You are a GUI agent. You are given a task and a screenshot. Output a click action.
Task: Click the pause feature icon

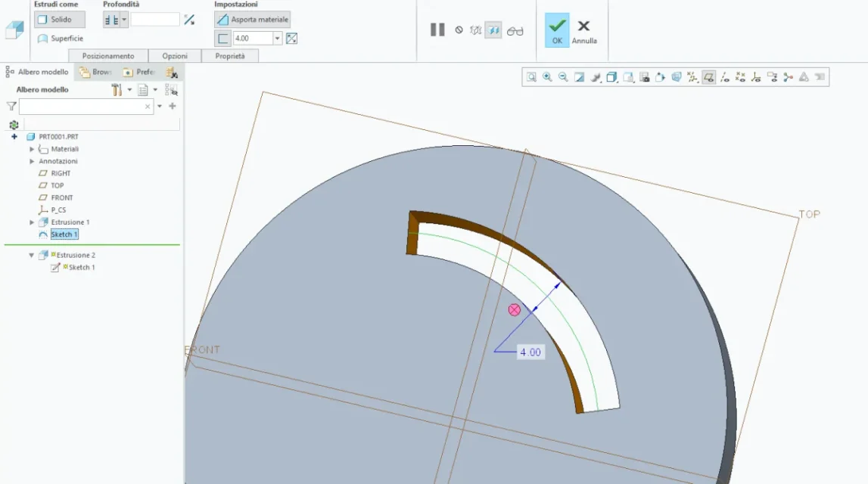pos(438,29)
